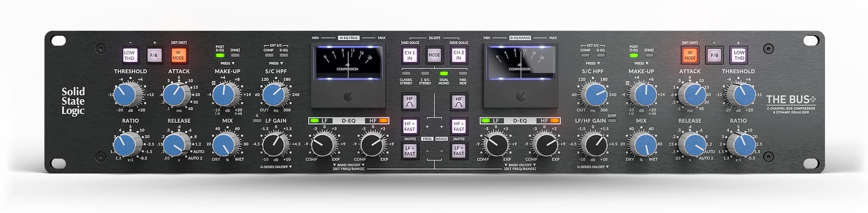Viewport: 868px width, 213px height.
Task: Click the DUAL MONO green LED
Action: 444,73
